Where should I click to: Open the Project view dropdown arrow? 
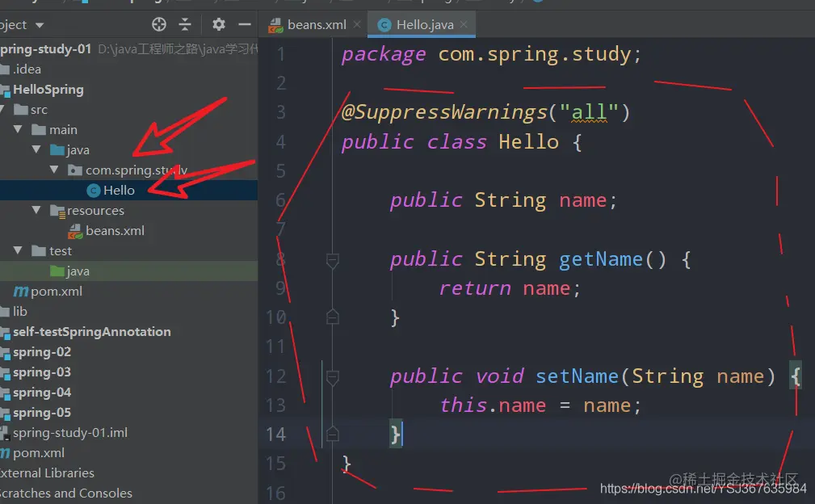40,25
